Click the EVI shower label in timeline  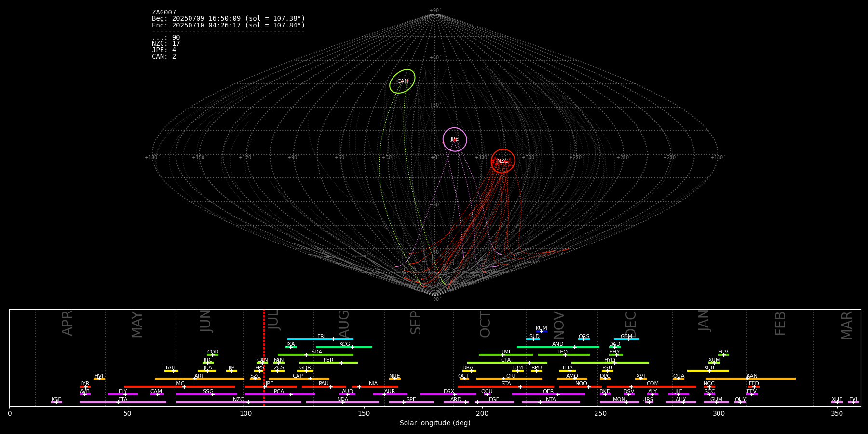(x=853, y=400)
